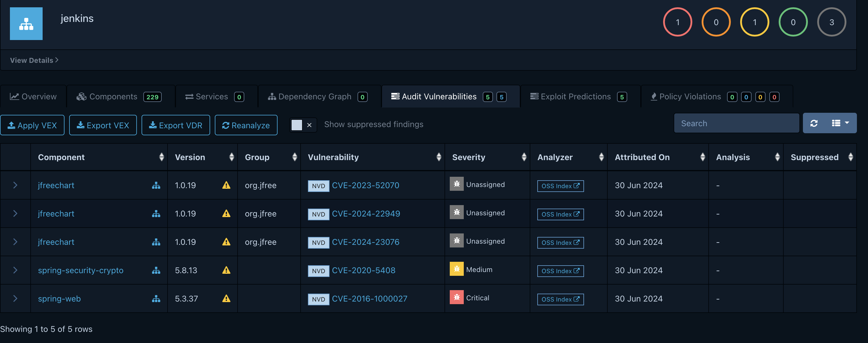
Task: Switch to the Exploit Predictions tab
Action: pyautogui.click(x=580, y=97)
